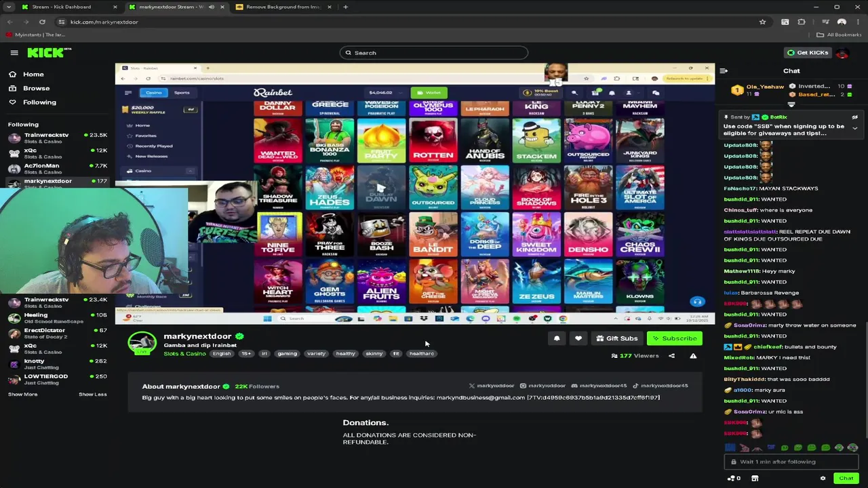Click the 22K Followers count
The width and height of the screenshot is (868, 488).
pyautogui.click(x=257, y=386)
